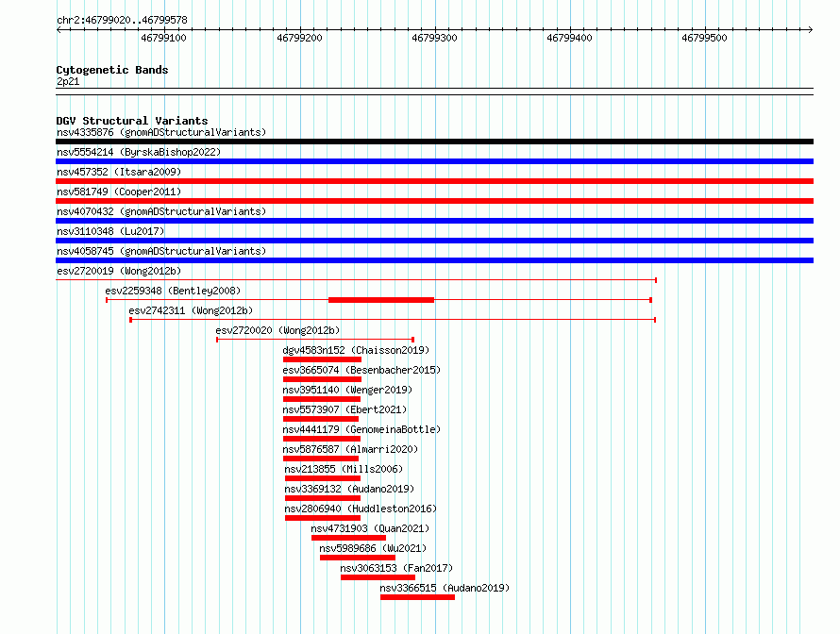Click the nsv4335876 gnomADStructuralVariants label
Viewport: 840px width, 634px height.
[x=161, y=132]
